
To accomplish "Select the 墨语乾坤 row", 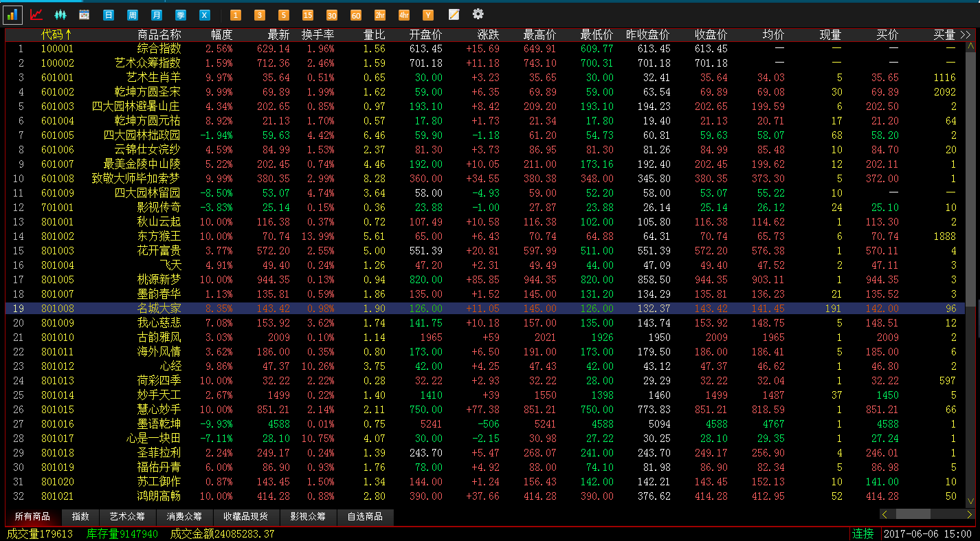I will point(485,424).
